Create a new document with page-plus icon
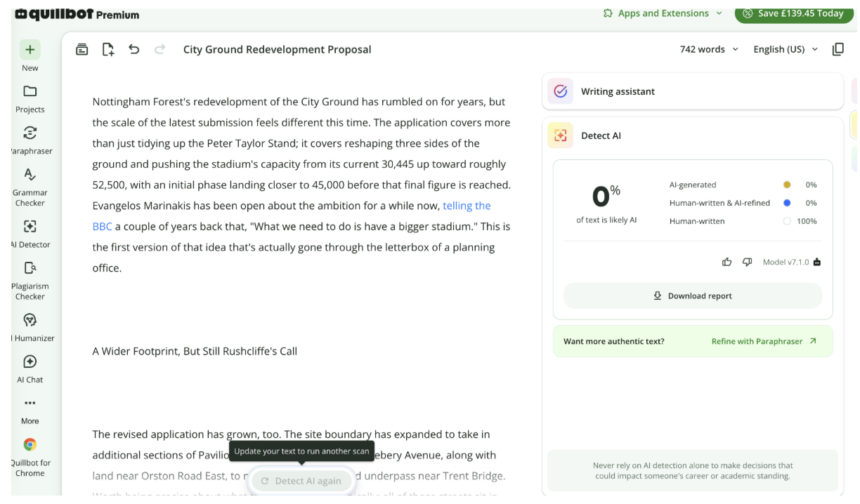860x504 pixels. pos(107,49)
